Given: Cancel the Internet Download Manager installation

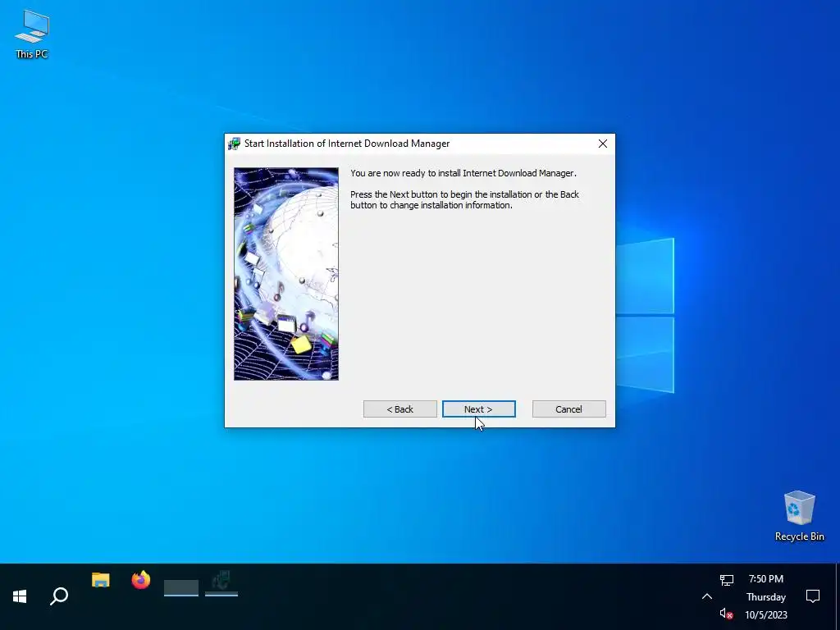Looking at the screenshot, I should coord(568,409).
